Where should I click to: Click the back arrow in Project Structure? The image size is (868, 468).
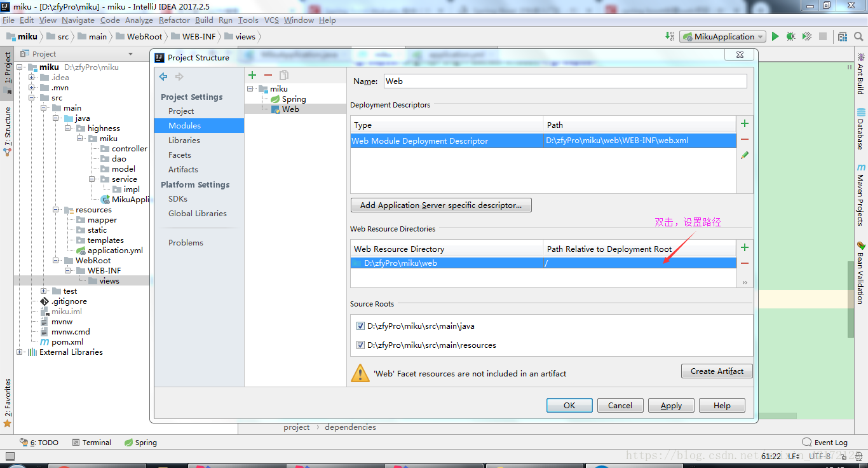point(163,77)
